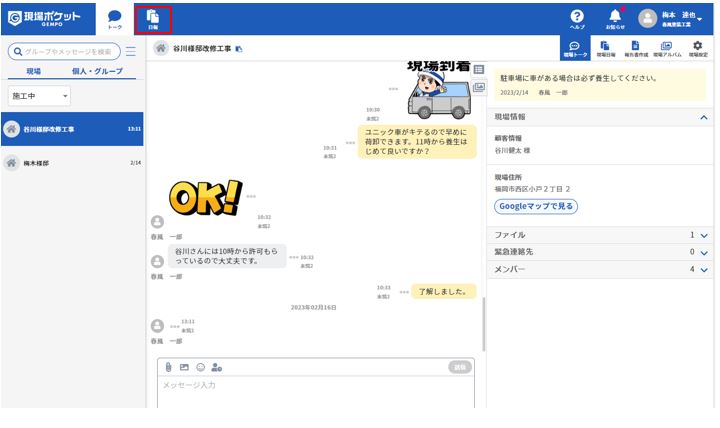Viewport: 720px width, 428px height.
Task: Insert image using the picture icon
Action: coord(184,367)
